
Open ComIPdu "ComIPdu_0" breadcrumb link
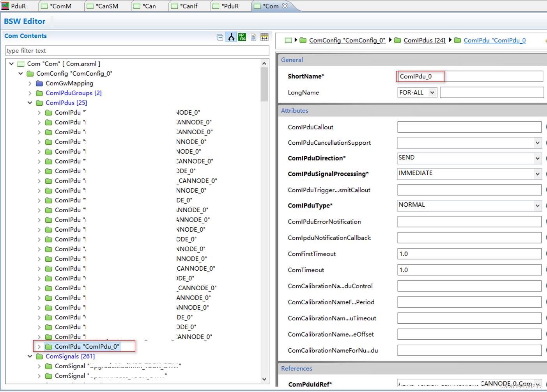pyautogui.click(x=495, y=40)
